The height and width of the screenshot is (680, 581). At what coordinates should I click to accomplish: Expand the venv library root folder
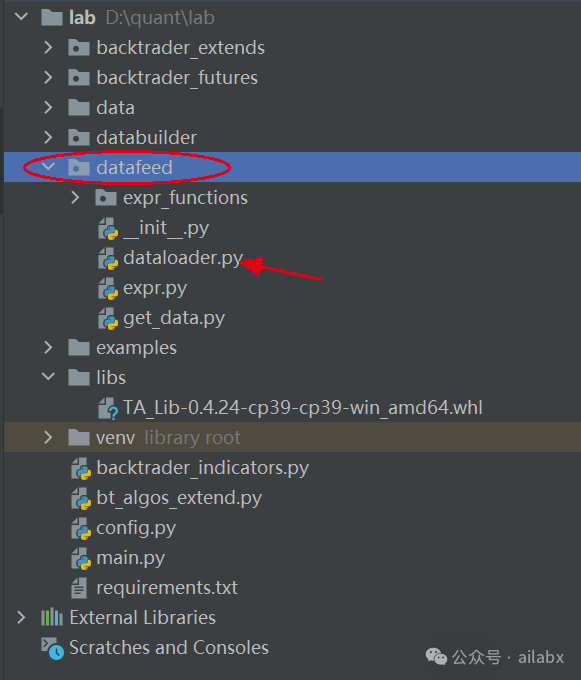click(x=48, y=438)
